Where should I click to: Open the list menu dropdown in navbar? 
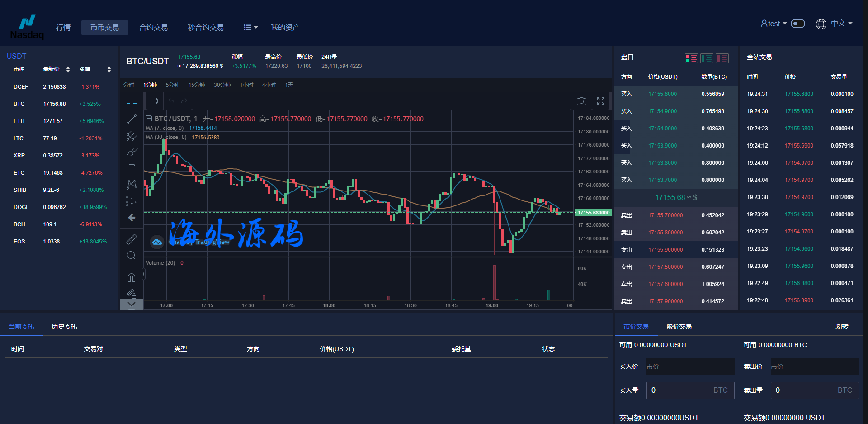(x=250, y=28)
